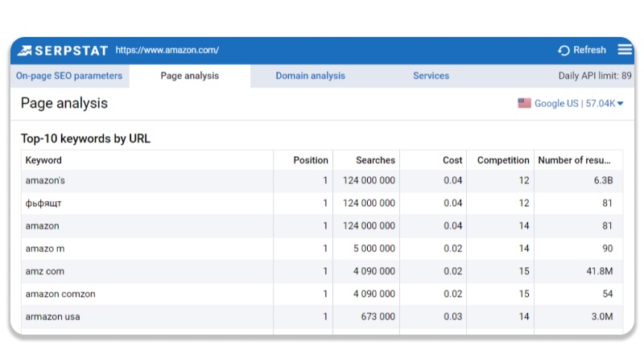Viewport: 644px width, 362px height.
Task: Click the Top-10 keywords by URL heading
Action: point(85,138)
